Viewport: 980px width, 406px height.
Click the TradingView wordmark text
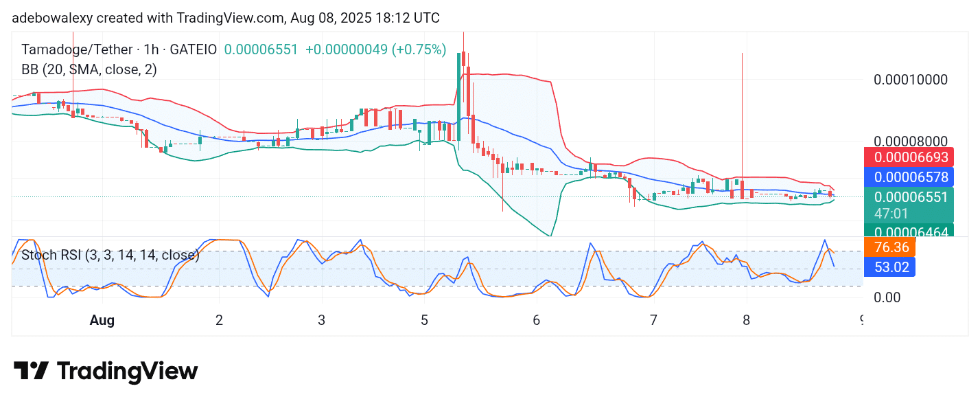(x=127, y=372)
